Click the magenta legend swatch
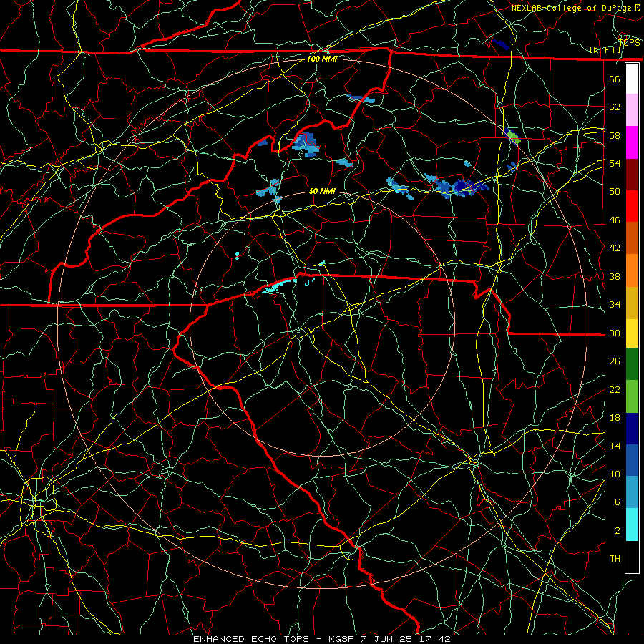Screen dimensions: 644x644 tap(632, 142)
